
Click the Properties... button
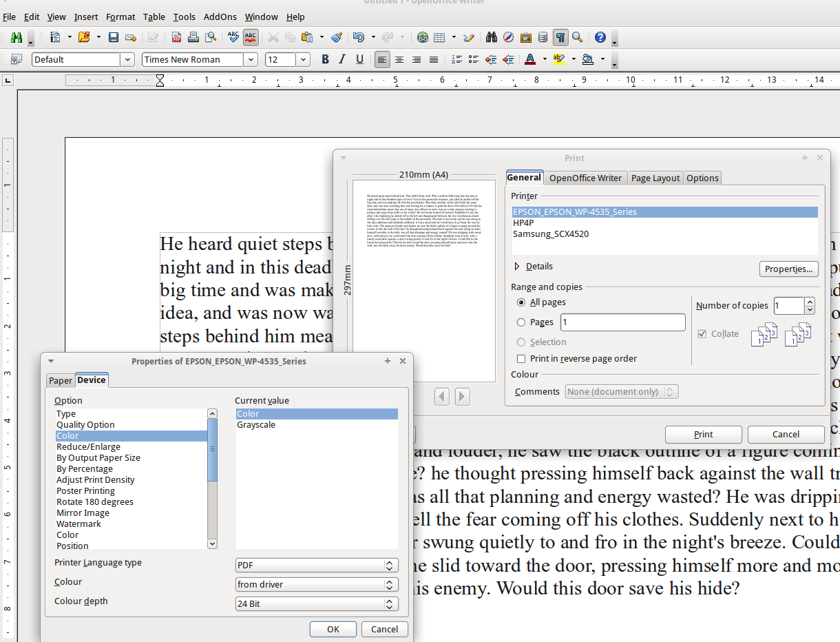coord(788,269)
